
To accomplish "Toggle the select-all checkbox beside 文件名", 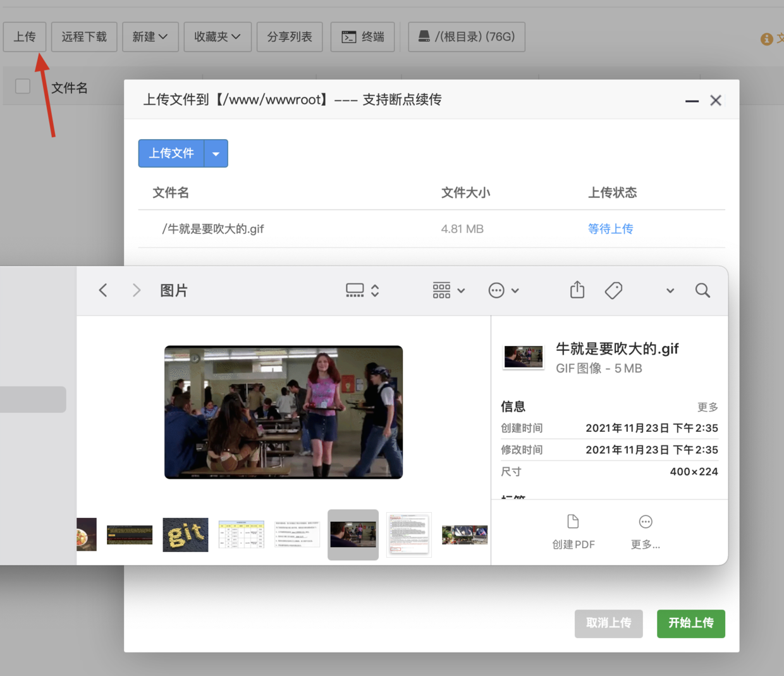I will click(x=23, y=87).
